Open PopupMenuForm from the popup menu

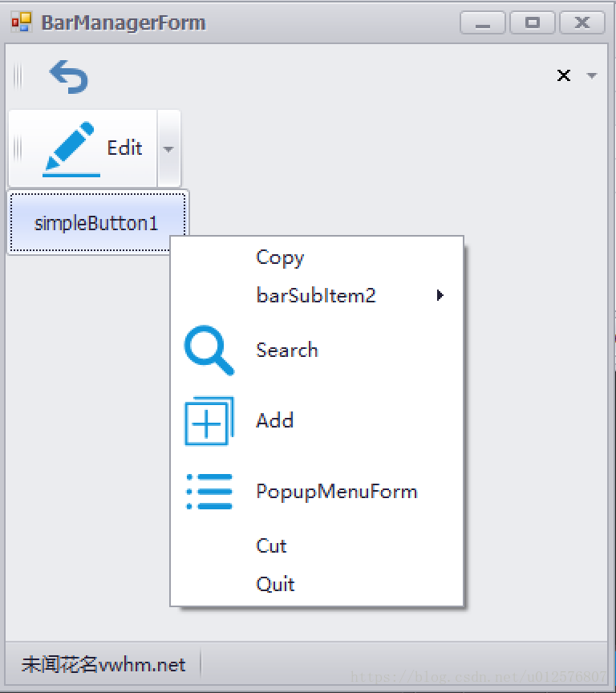pyautogui.click(x=316, y=492)
